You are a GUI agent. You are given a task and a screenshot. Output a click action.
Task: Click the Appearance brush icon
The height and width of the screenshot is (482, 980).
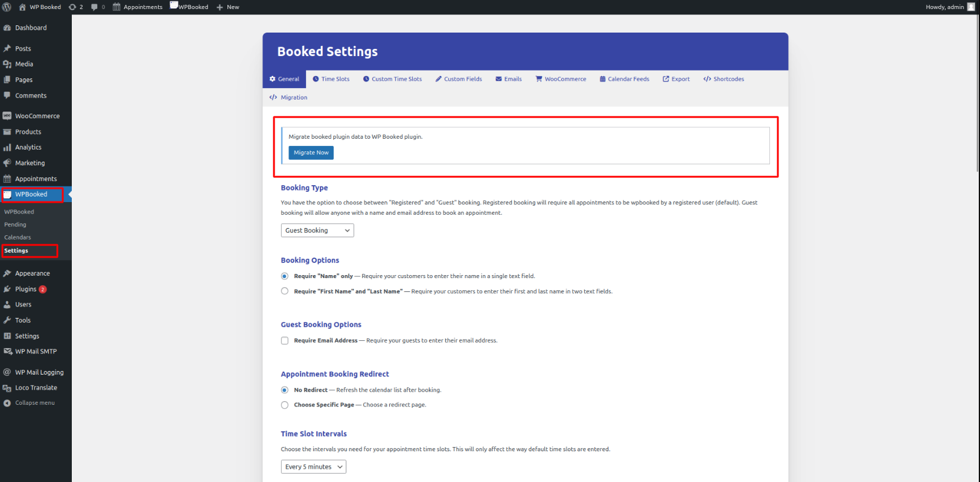tap(7, 273)
